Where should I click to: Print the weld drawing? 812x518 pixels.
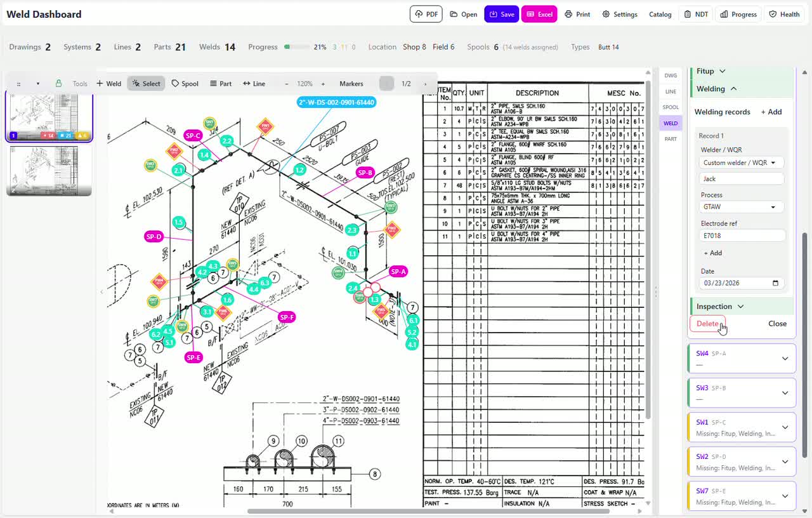point(577,14)
